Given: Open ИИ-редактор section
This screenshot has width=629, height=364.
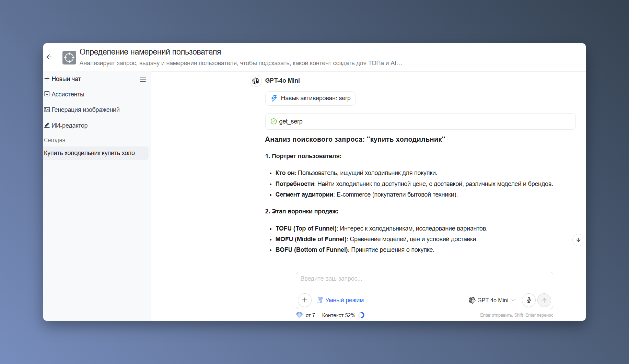Looking at the screenshot, I should 66,126.
